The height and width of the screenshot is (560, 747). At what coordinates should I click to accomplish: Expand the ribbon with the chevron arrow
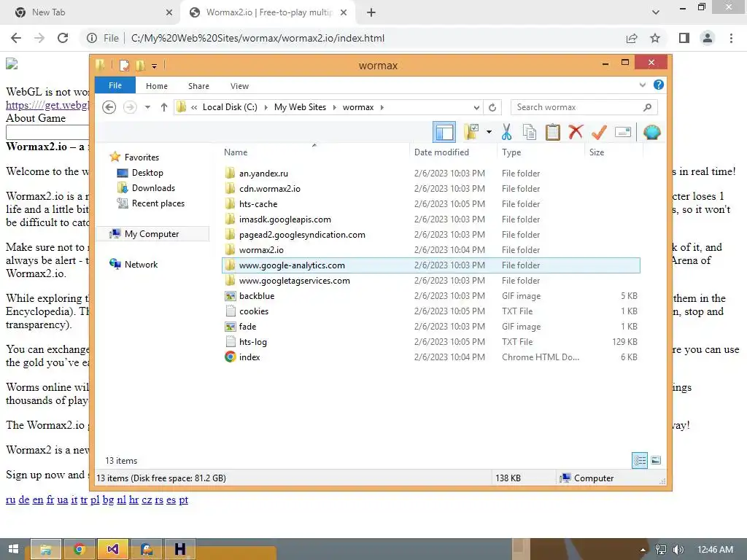point(642,85)
